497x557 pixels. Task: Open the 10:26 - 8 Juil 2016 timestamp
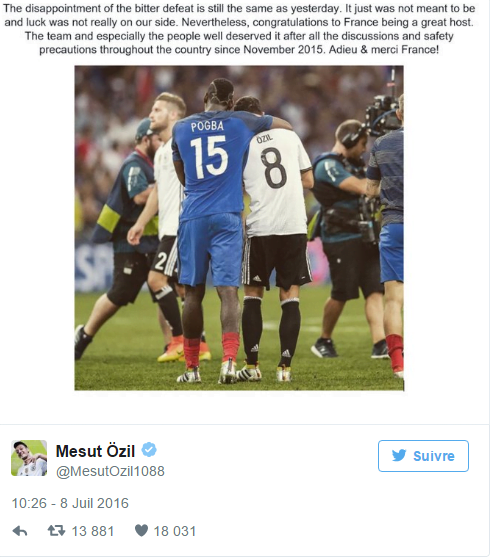(70, 503)
